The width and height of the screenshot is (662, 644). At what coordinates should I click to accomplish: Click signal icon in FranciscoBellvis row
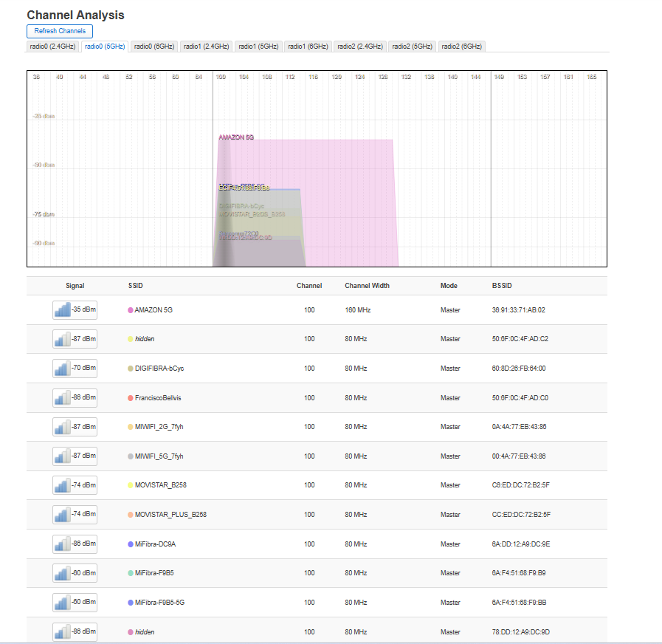tap(62, 398)
